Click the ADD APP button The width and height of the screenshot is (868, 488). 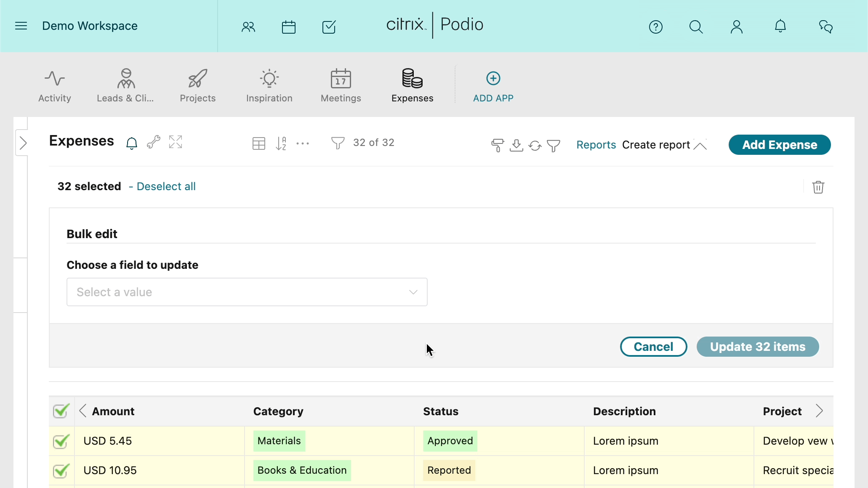[493, 87]
